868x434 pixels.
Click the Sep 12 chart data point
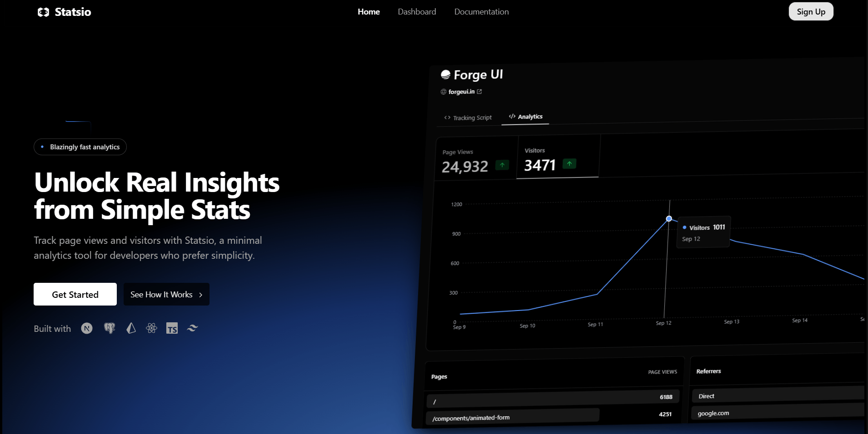click(669, 219)
